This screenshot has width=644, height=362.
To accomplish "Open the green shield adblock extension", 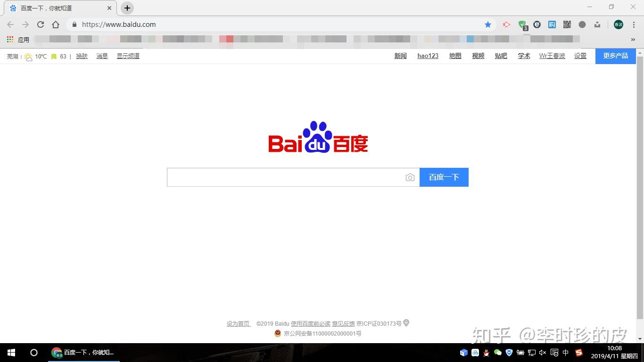I will (x=522, y=25).
